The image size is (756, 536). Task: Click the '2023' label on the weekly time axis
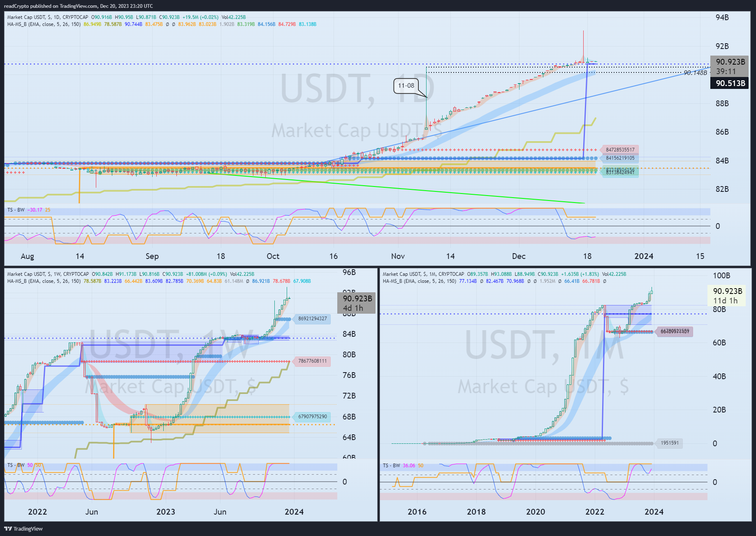click(x=166, y=512)
